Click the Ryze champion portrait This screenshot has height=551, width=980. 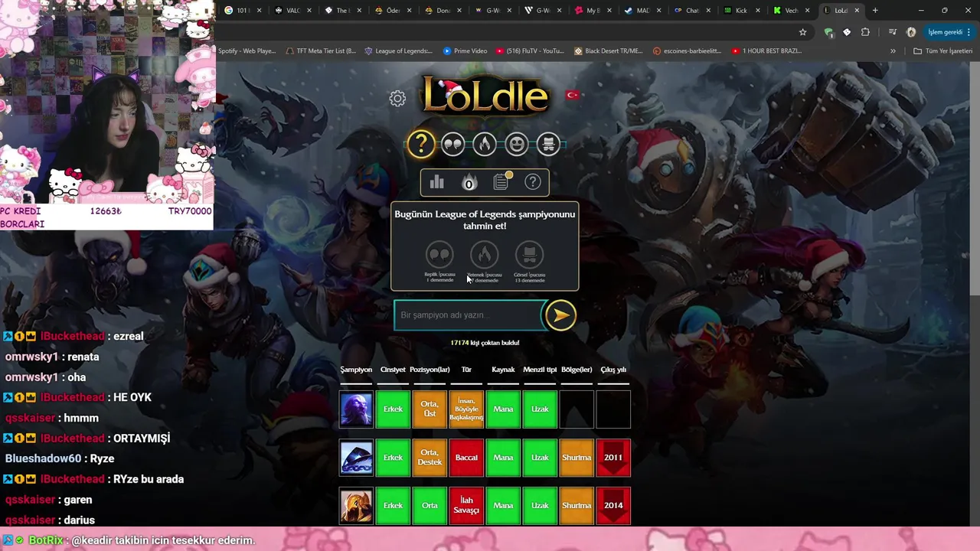point(356,409)
